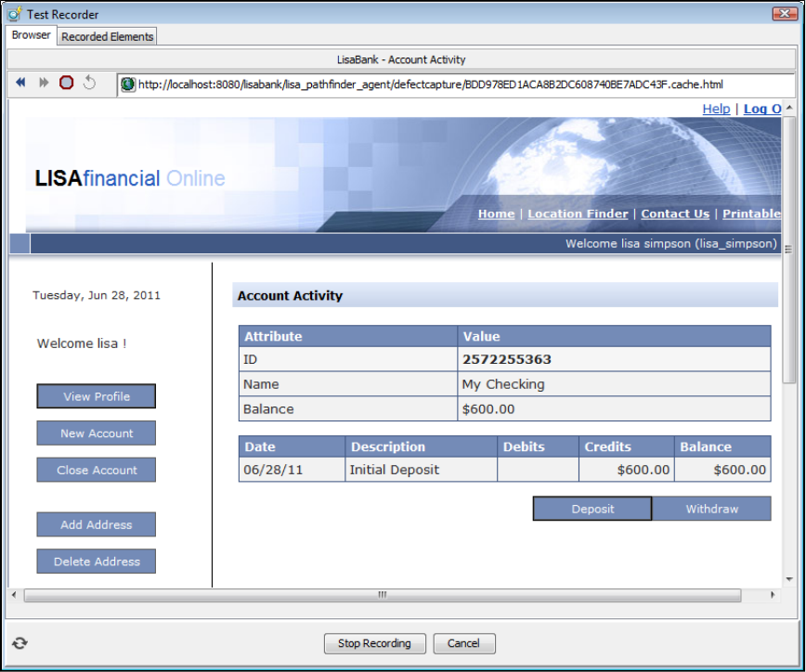The height and width of the screenshot is (672, 806).
Task: Click the Welcome lisa simpson banner text
Action: coord(670,243)
